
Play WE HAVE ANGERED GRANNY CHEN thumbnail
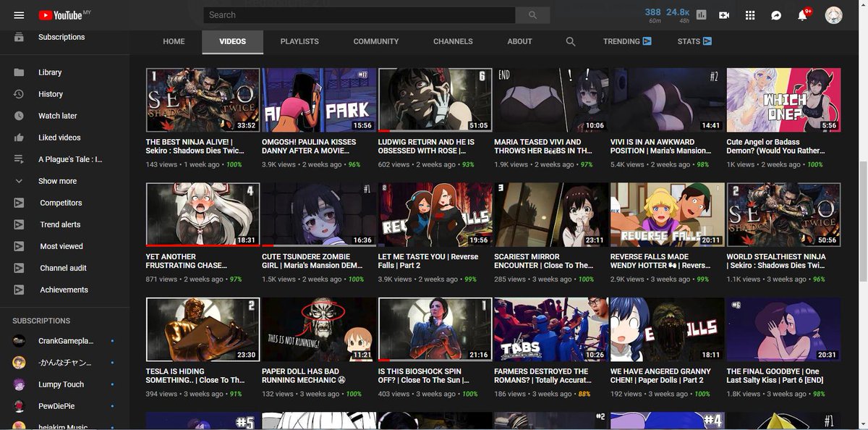pos(667,329)
